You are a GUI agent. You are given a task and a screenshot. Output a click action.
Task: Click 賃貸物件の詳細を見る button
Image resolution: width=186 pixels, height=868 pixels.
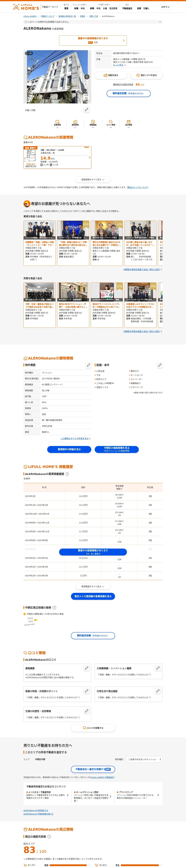(x=69, y=449)
